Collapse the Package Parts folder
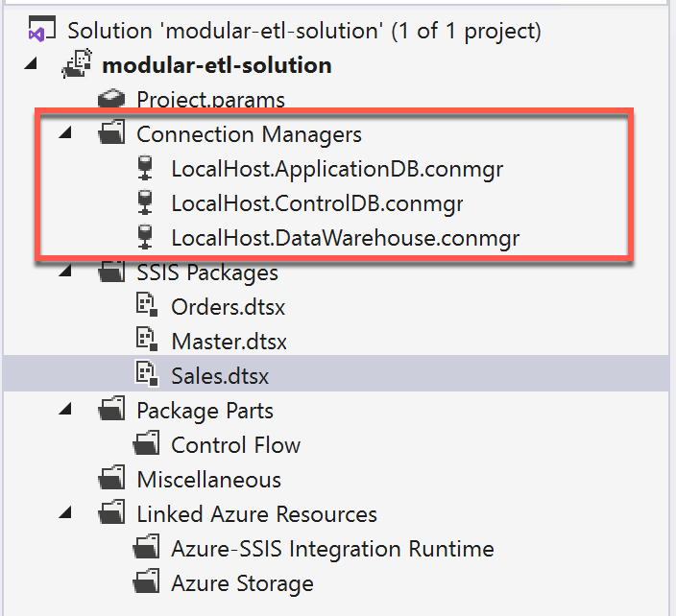The width and height of the screenshot is (676, 616). point(65,411)
